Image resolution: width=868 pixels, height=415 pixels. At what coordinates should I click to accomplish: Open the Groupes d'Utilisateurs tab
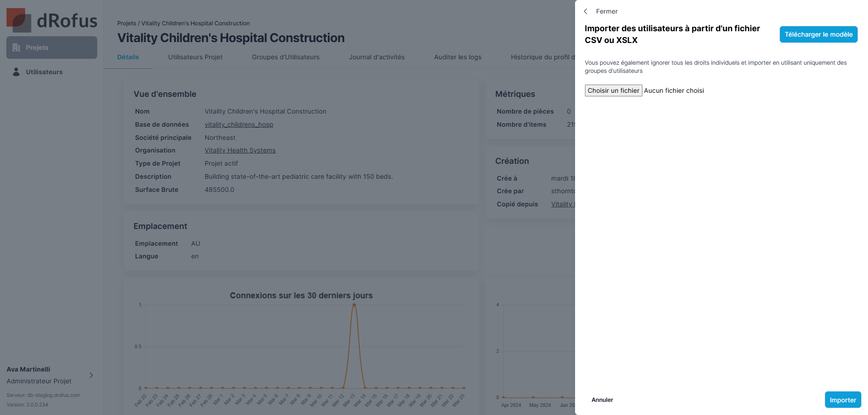pyautogui.click(x=286, y=57)
